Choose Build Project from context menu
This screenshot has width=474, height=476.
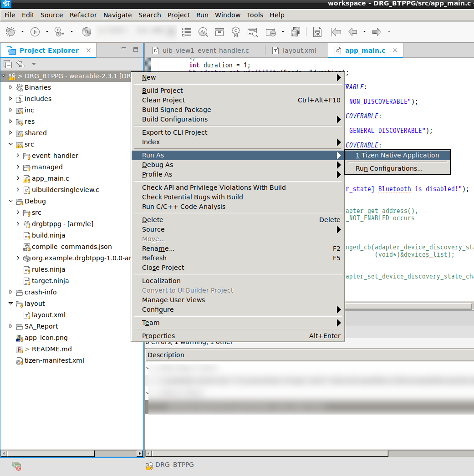238,91
